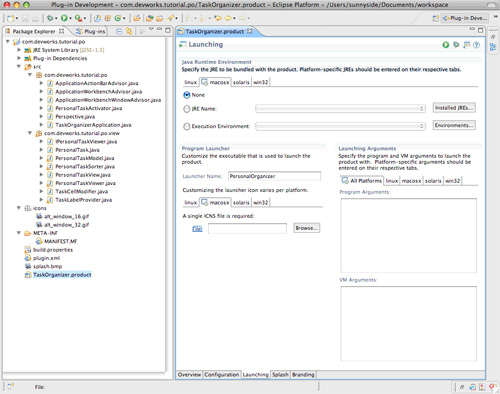Select the JRE Name radio button

tap(187, 109)
